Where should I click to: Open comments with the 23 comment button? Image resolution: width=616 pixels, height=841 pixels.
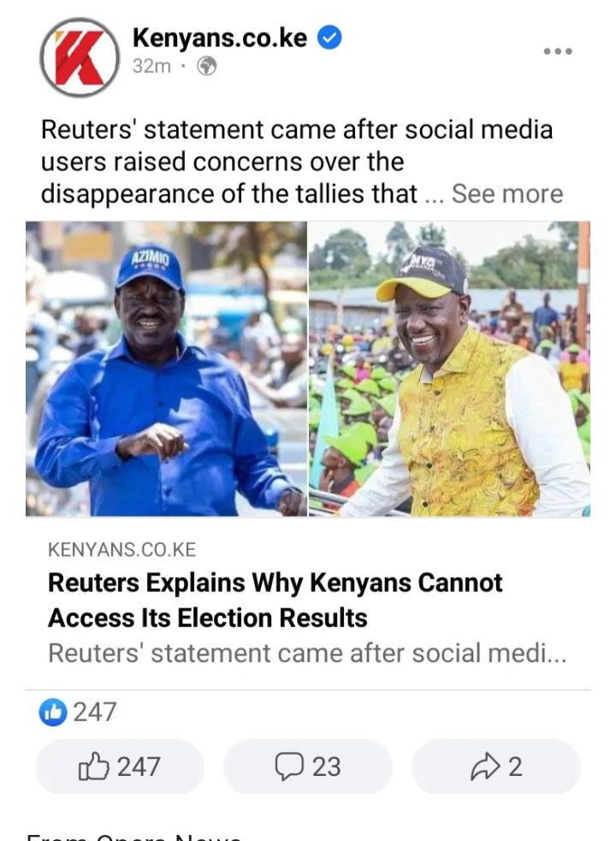pos(308,767)
